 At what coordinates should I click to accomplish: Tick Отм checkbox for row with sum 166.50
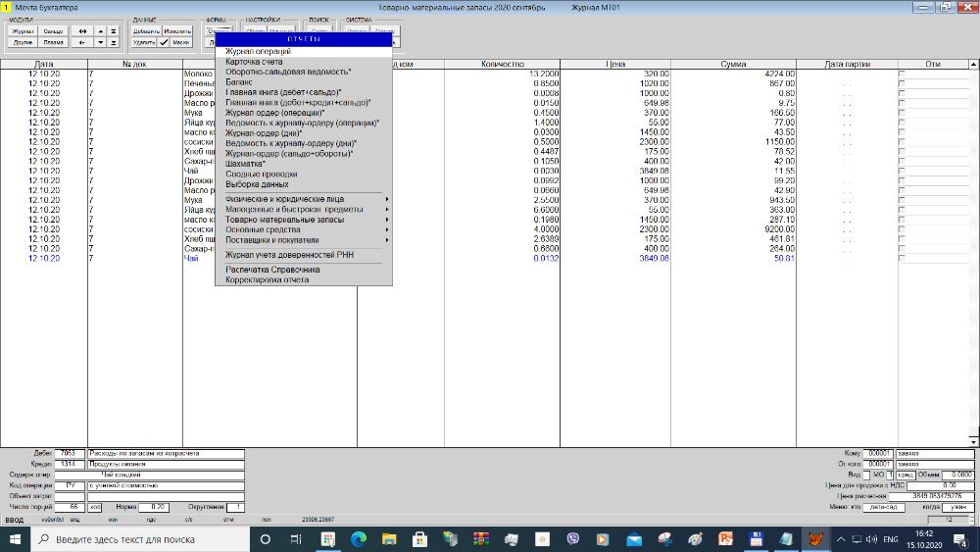[902, 113]
